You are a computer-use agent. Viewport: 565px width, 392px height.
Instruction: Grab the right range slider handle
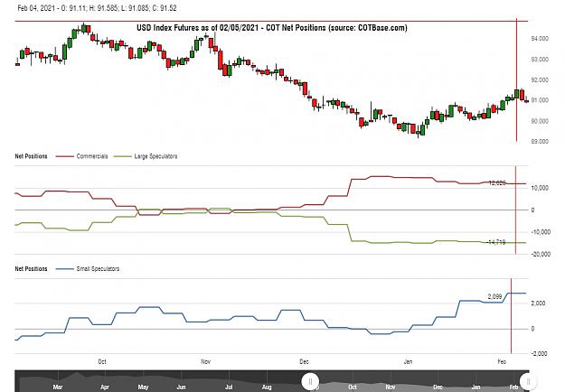528,381
